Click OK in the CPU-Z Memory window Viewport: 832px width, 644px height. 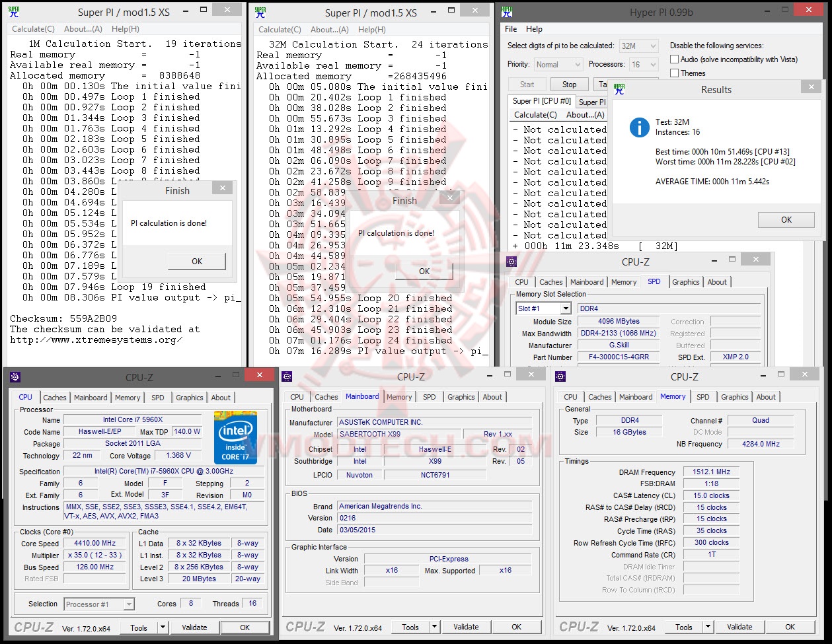coord(790,627)
